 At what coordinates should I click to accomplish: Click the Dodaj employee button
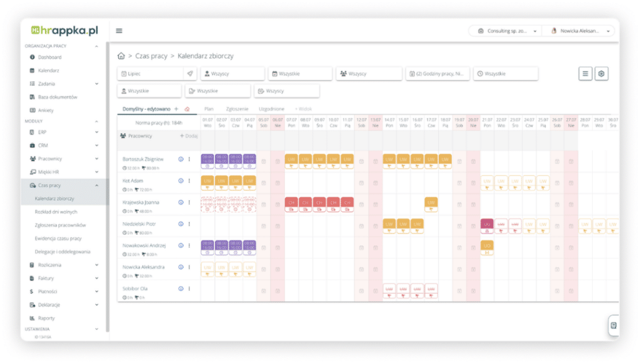(189, 135)
